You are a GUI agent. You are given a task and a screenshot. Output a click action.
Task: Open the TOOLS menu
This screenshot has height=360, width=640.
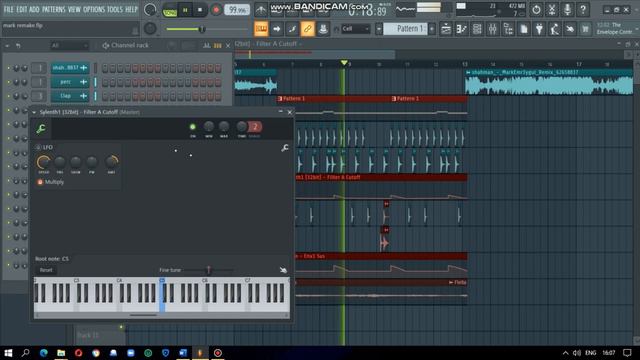115,9
